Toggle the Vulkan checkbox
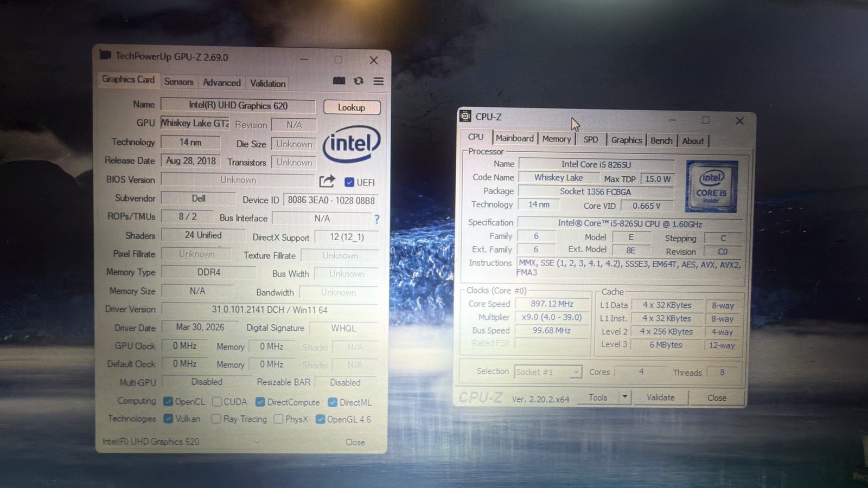The image size is (868, 488). pyautogui.click(x=168, y=419)
